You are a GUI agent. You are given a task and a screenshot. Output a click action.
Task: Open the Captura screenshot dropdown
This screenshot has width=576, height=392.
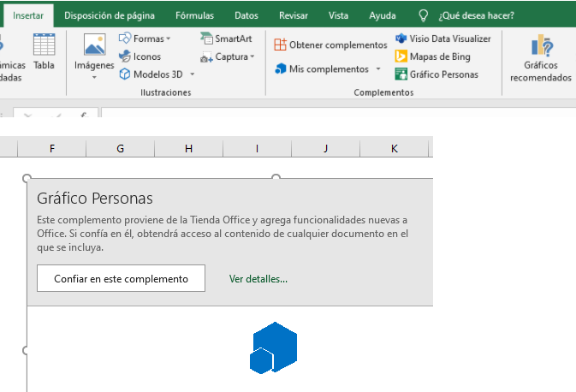tap(228, 56)
